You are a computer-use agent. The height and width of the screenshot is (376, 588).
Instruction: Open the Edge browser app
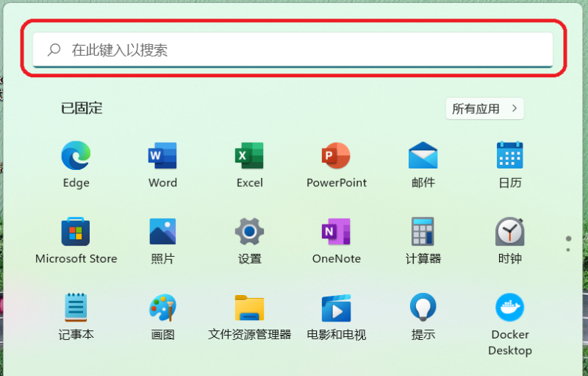click(x=76, y=164)
